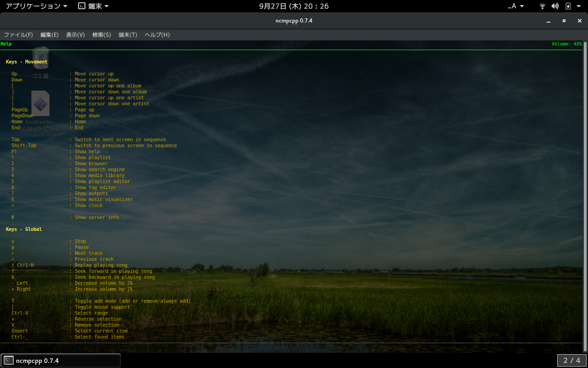The image size is (588, 368).
Task: Open the system menu arrow at top right
Action: 579,6
